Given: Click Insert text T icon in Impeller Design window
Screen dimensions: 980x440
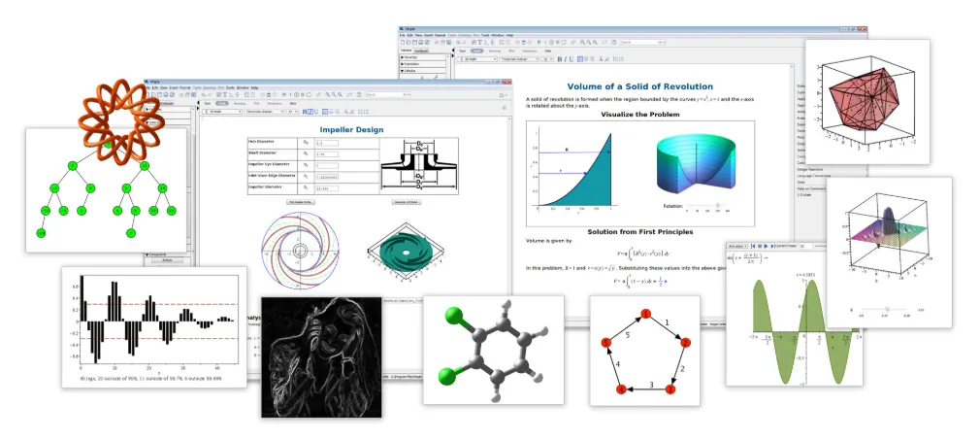Looking at the screenshot, I should [225, 94].
